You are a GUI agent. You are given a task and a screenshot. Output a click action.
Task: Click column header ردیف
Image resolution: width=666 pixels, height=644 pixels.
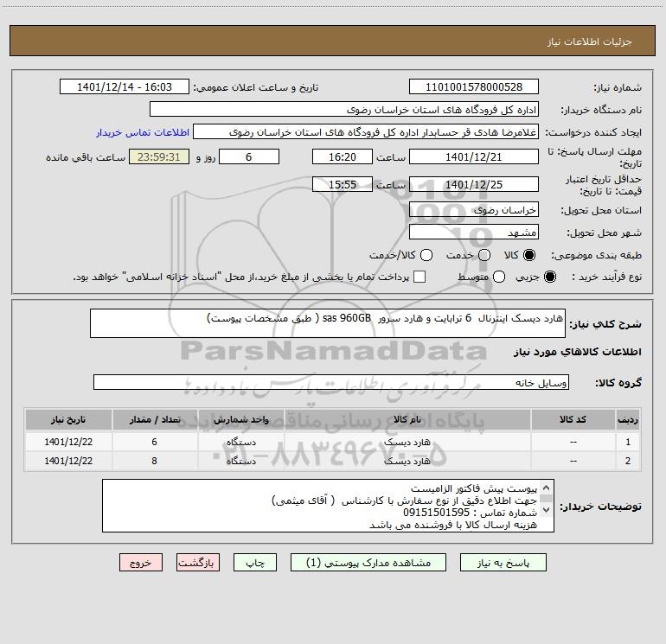628,420
